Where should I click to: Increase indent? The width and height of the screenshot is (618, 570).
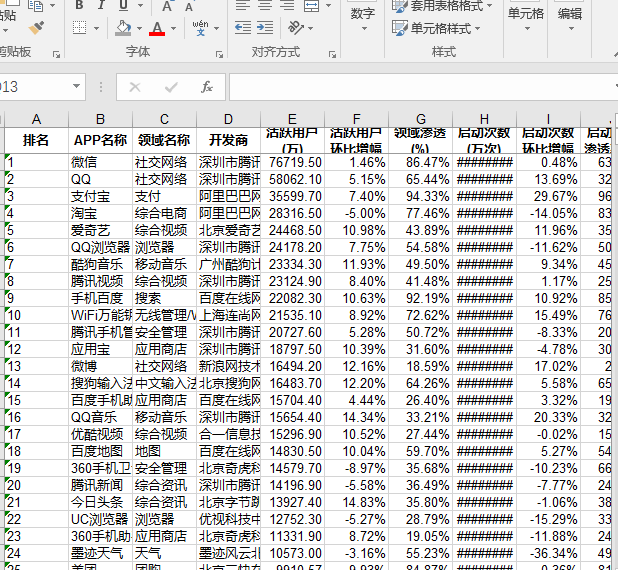[x=265, y=28]
